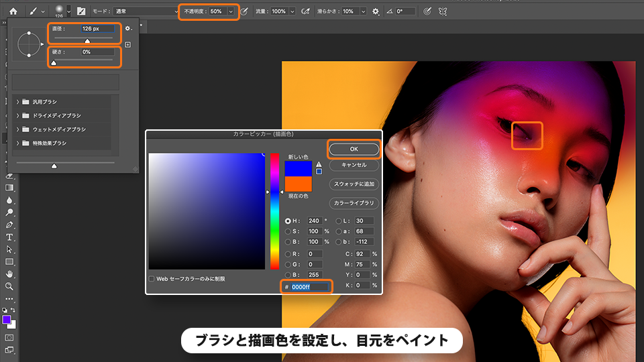Select the Lab a radio button

[338, 231]
